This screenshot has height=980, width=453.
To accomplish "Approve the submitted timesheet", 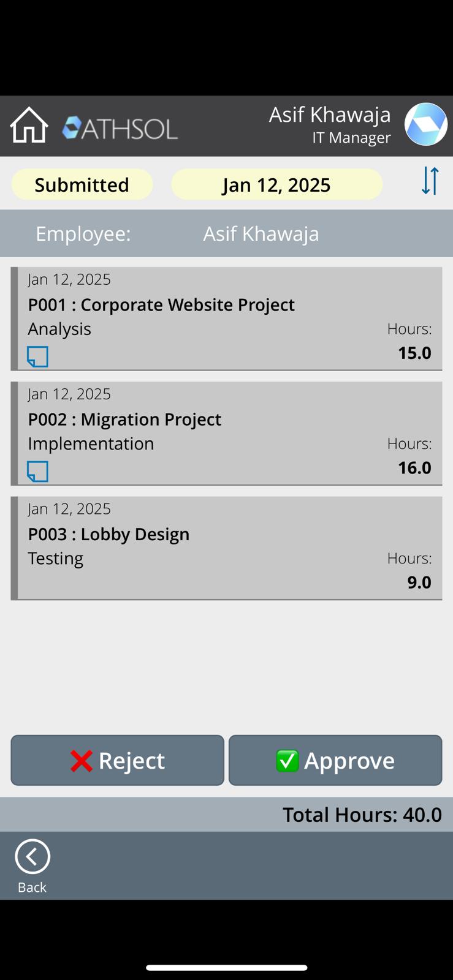I will (335, 760).
